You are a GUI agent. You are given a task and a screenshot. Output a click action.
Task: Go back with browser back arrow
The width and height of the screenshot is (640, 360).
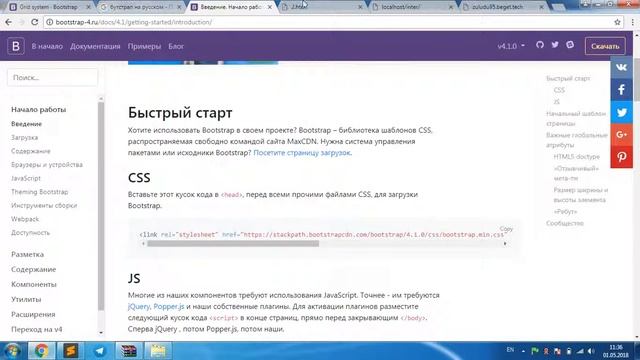point(9,22)
